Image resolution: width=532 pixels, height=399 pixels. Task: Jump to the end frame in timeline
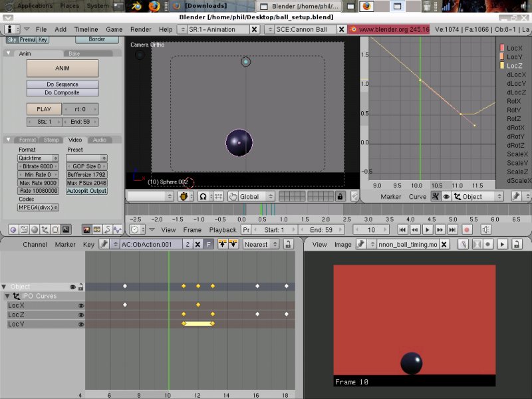[x=452, y=229]
